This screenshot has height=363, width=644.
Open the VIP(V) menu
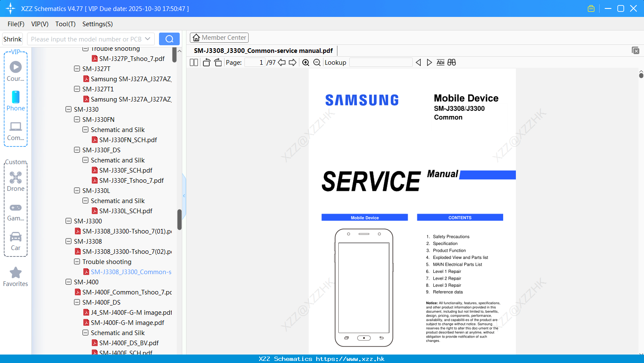coord(40,24)
